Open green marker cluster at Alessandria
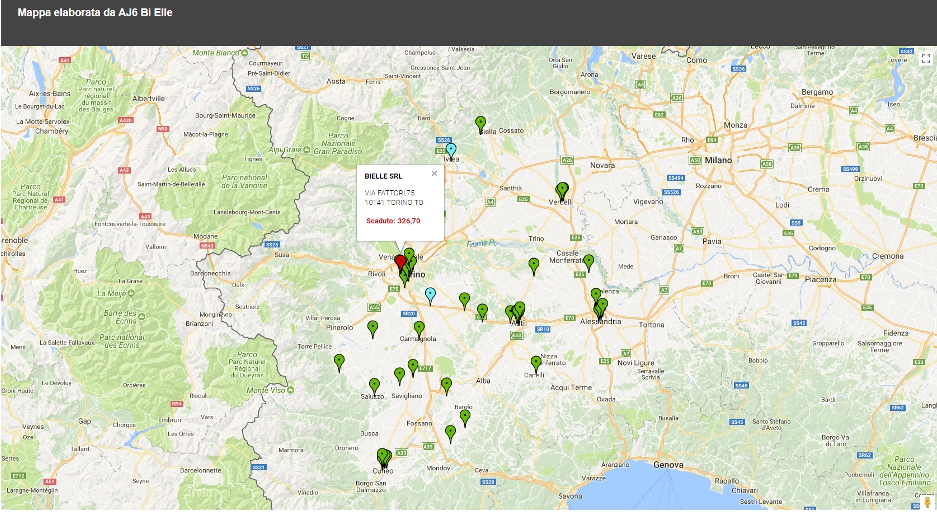The height and width of the screenshot is (512, 937). [600, 308]
